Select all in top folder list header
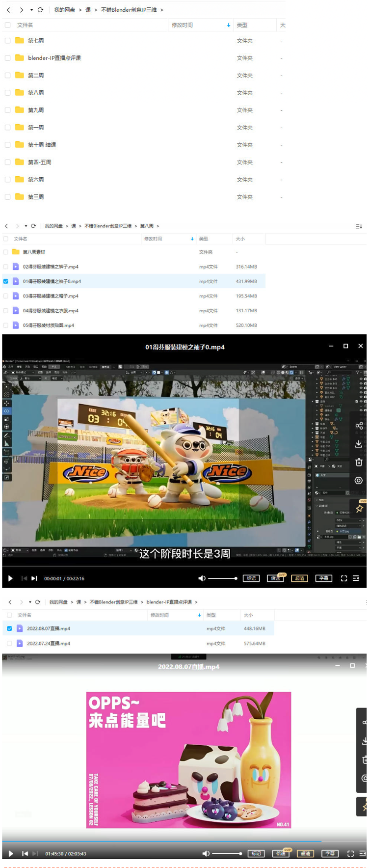 [7, 25]
